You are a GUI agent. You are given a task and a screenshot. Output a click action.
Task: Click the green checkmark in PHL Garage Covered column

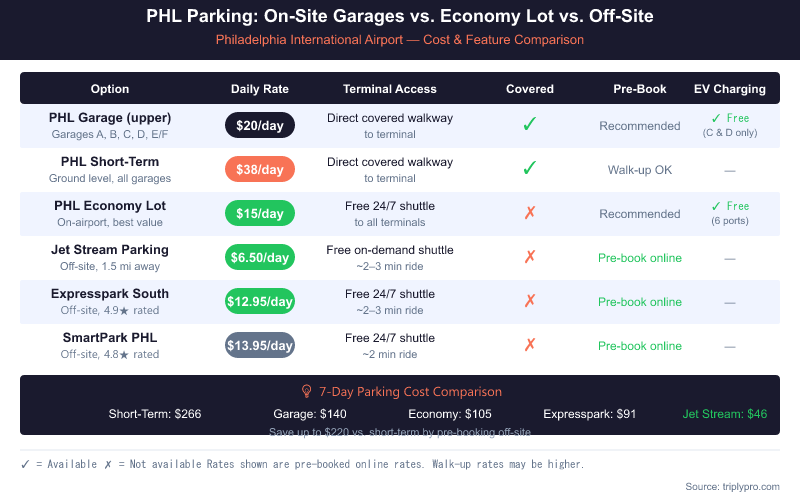pyautogui.click(x=530, y=125)
